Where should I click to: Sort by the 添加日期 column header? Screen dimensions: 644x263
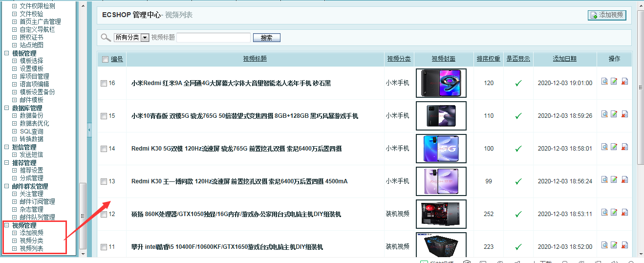click(565, 59)
